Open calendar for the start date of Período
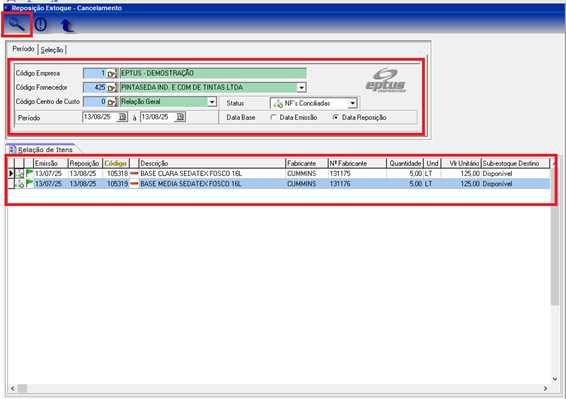566x399 pixels. [x=122, y=117]
